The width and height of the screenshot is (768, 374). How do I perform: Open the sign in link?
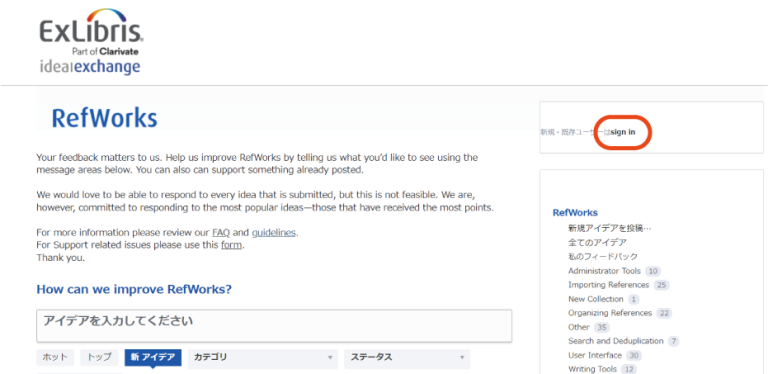(623, 132)
